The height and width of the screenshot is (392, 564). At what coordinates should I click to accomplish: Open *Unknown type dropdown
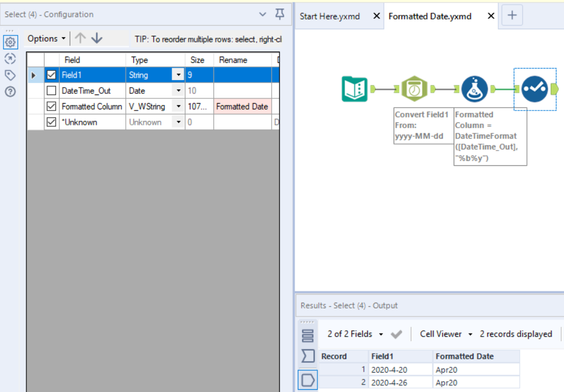[178, 122]
